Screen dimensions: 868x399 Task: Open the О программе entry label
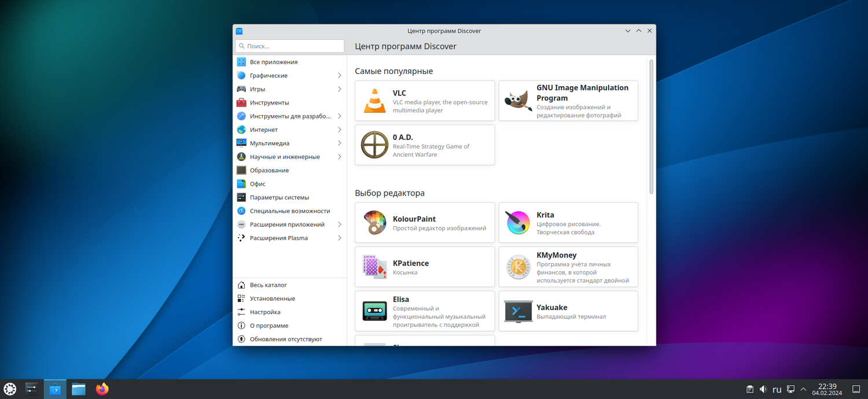point(269,326)
